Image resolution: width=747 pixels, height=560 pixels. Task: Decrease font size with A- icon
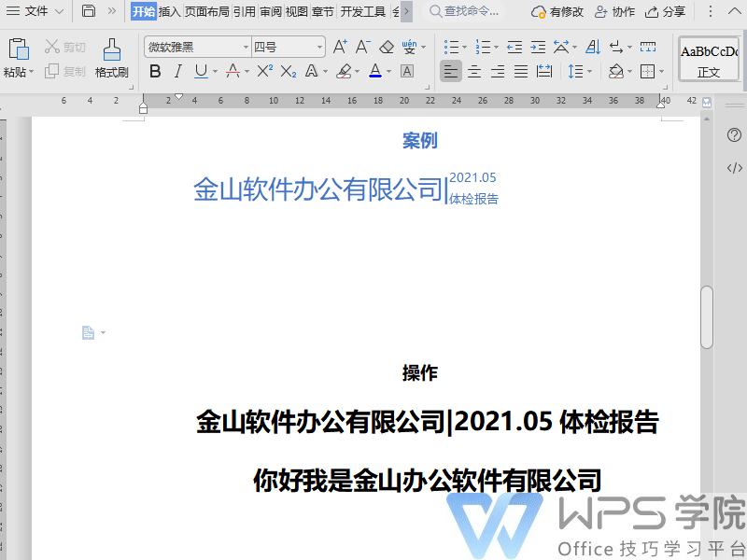(x=362, y=47)
